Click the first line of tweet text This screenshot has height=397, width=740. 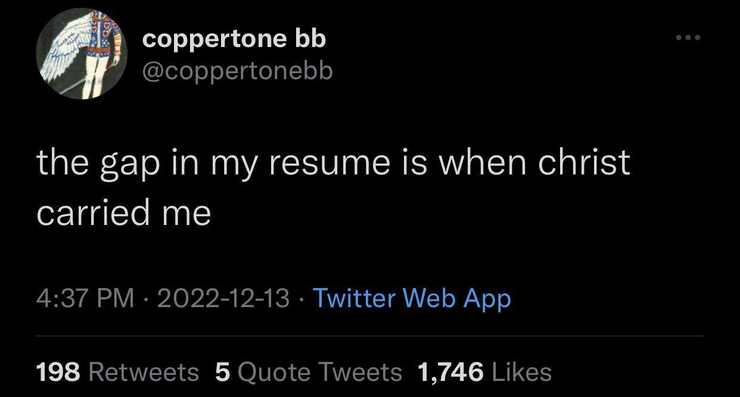(x=333, y=164)
